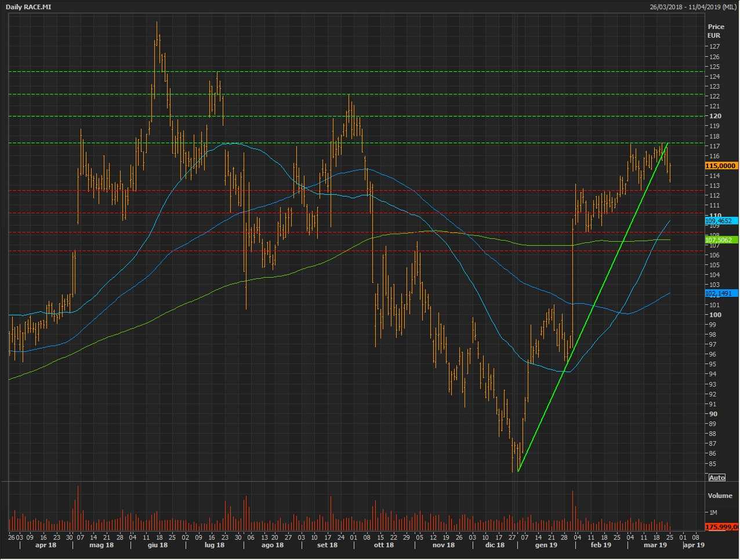Click the red 175.999,00 volume value tag
Viewport: 740px width, 560px height.
(722, 527)
